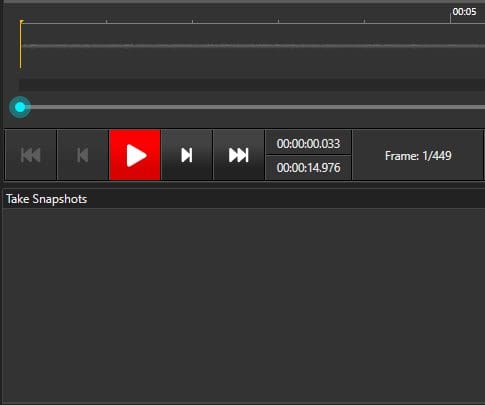Click the 00:05 timeline label
485x405 pixels.
click(464, 12)
